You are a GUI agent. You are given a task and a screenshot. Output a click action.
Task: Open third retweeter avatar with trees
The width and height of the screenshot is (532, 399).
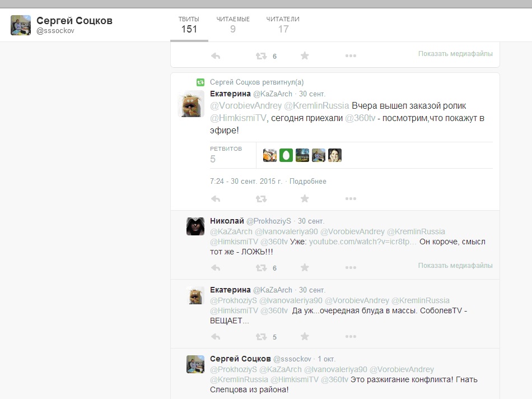pyautogui.click(x=302, y=155)
